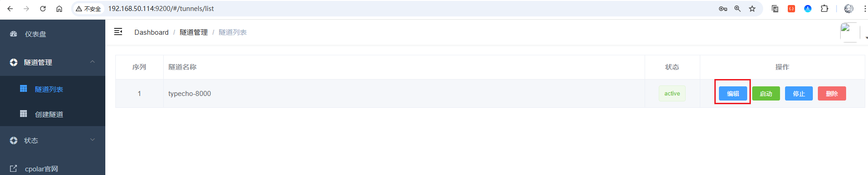Collapse the 隧道管理 sidebar section

[x=52, y=62]
